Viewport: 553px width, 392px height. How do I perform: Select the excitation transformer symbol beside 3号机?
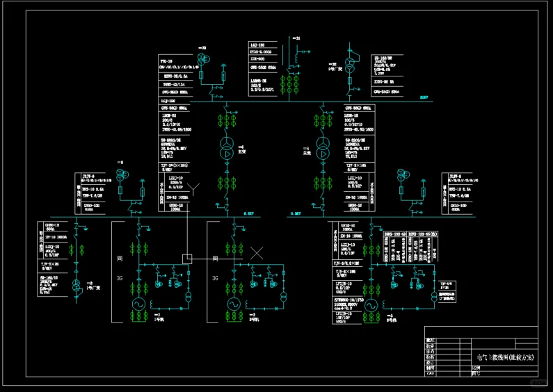click(434, 297)
